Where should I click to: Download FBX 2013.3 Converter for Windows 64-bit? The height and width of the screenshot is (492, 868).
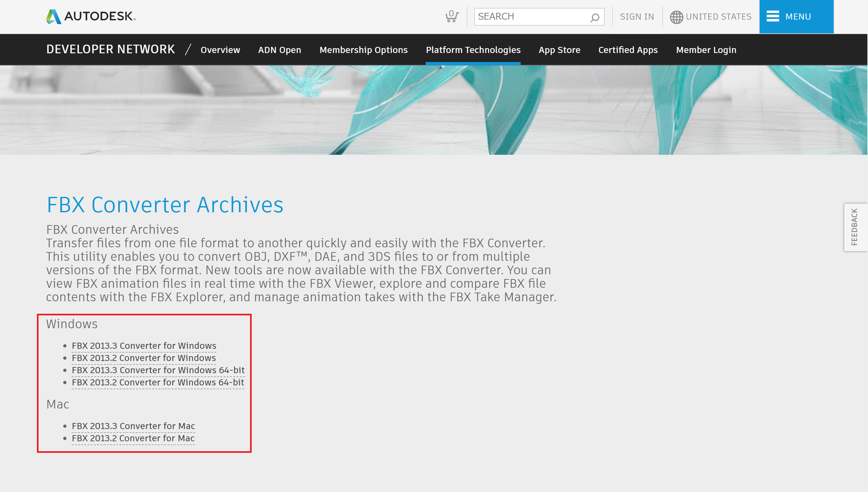tap(158, 370)
